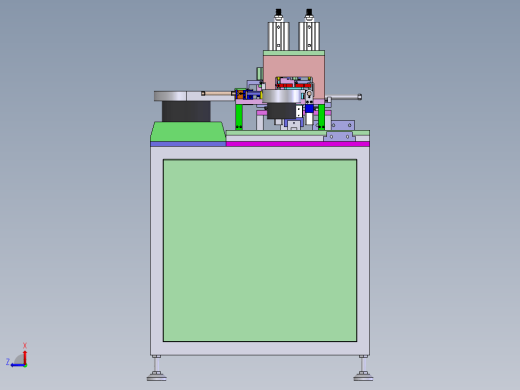This screenshot has height=390, width=520.
Task: Pick the magenta strip on the tabletop edge
Action: 298,144
